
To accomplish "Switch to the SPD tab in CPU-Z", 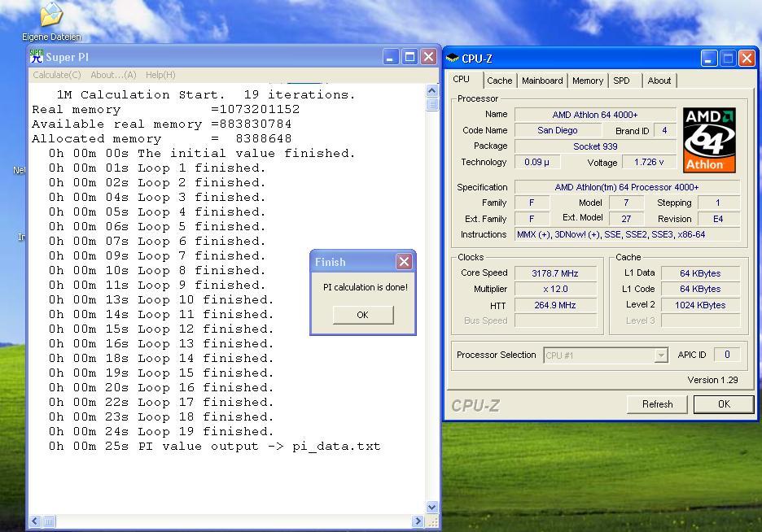I will pyautogui.click(x=621, y=81).
